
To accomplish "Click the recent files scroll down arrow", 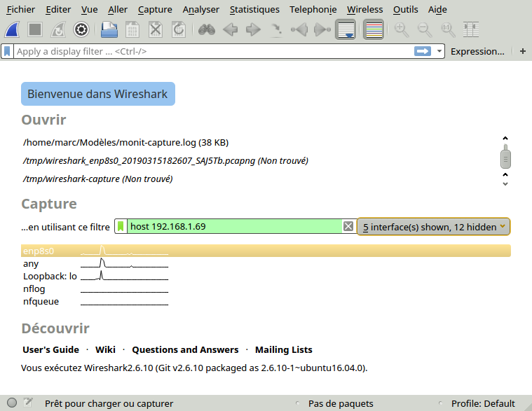I will click(505, 184).
